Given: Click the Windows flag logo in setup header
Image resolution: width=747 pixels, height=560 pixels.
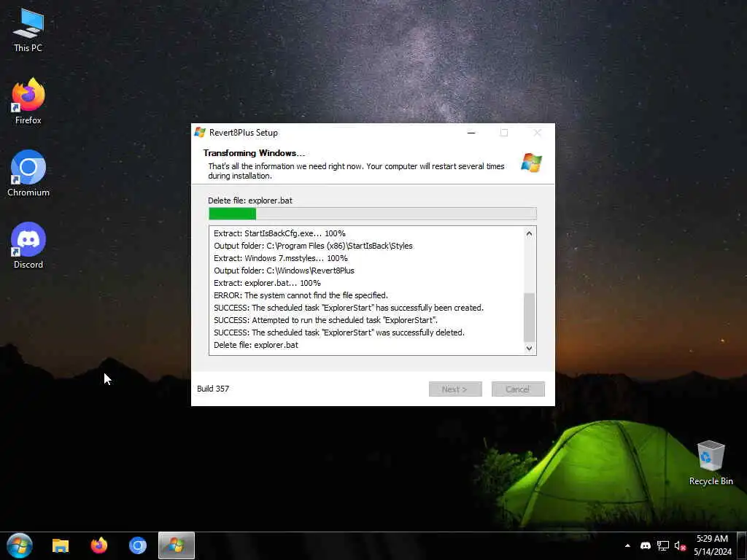Looking at the screenshot, I should tap(531, 163).
